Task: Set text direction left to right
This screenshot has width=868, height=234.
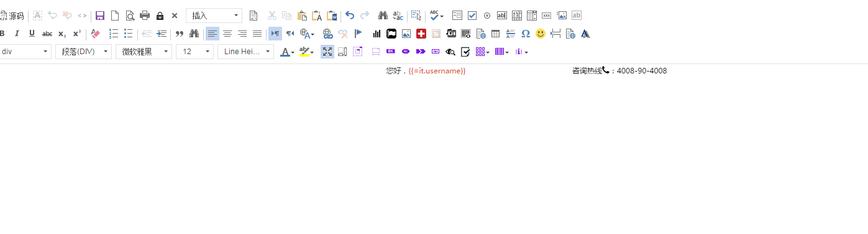Action: click(x=275, y=34)
